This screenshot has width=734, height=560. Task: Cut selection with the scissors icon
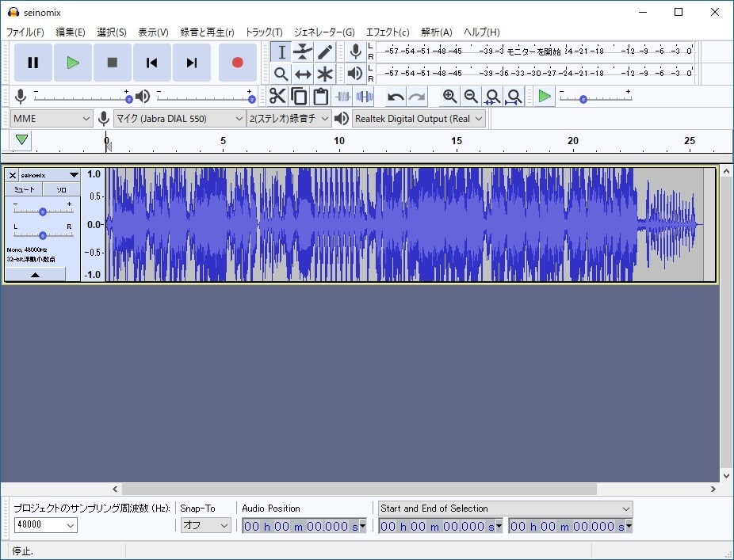(277, 97)
